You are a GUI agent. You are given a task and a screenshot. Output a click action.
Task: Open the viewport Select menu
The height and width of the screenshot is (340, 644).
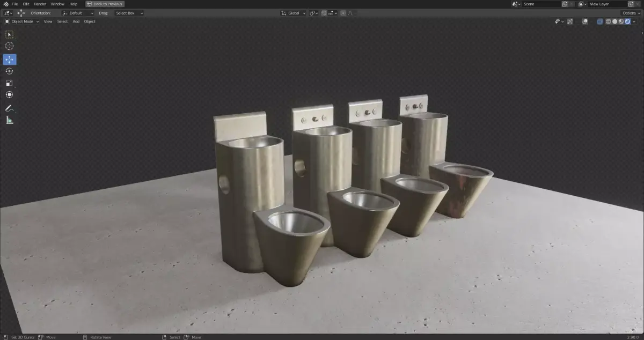[63, 21]
